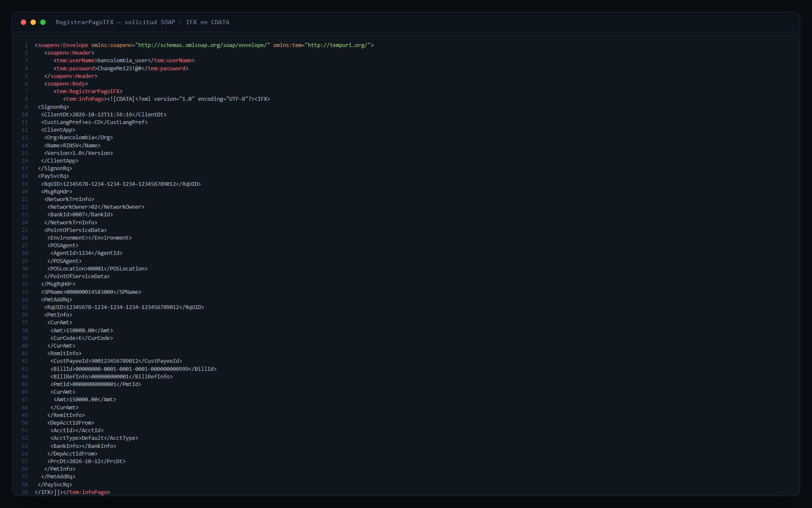Click the CurCode value 'E'
812x508 pixels.
coord(80,338)
